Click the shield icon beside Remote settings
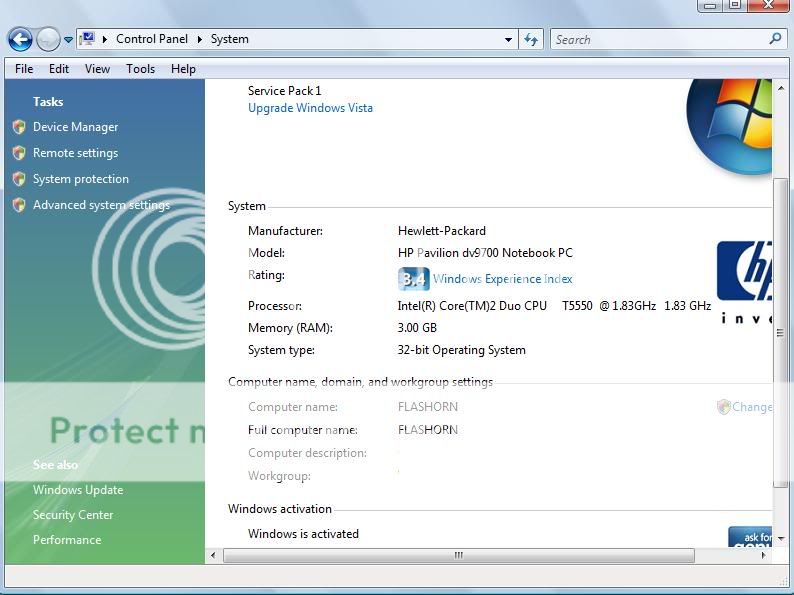Viewport: 794px width, 595px height. pyautogui.click(x=19, y=152)
